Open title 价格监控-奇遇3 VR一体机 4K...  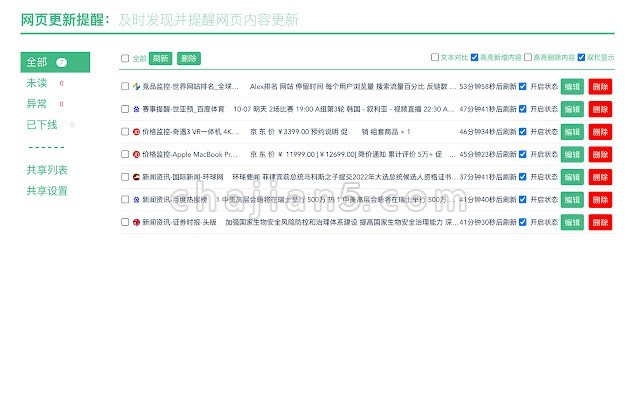(190, 132)
